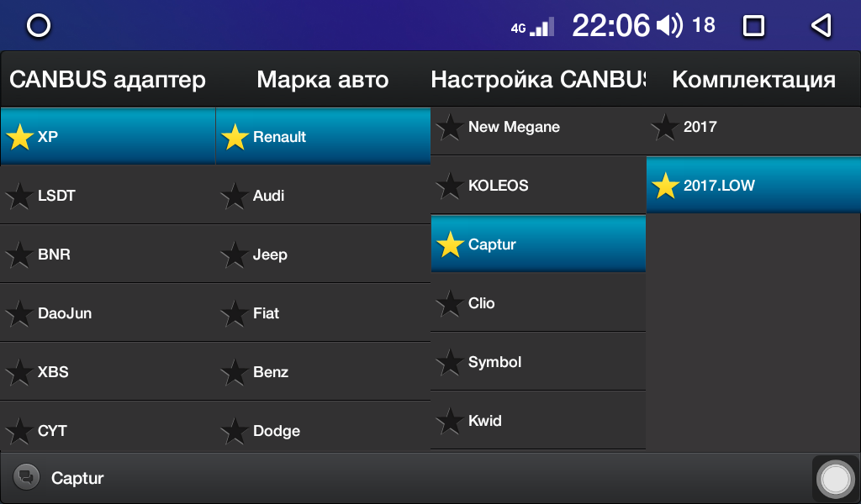861x504 pixels.
Task: Select the Clio model
Action: coord(538,303)
